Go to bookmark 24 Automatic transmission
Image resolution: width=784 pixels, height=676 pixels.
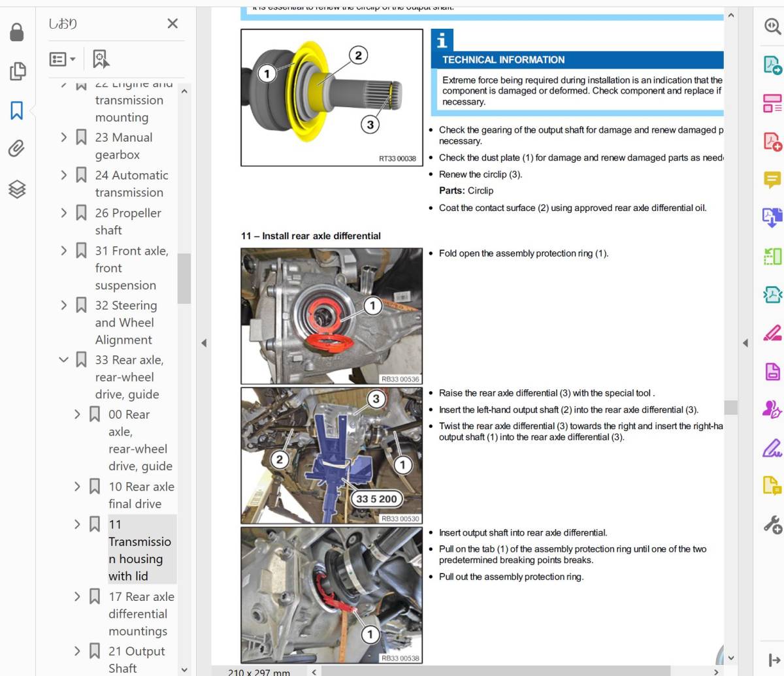132,184
